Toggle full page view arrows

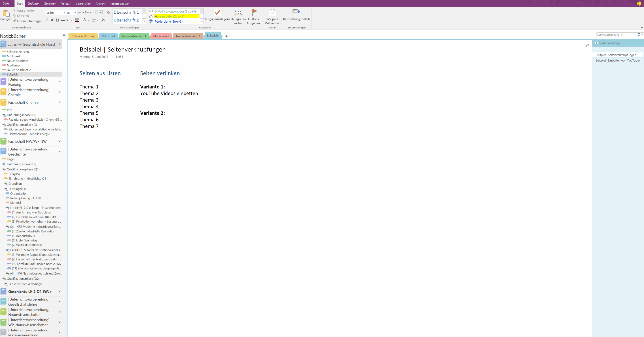click(587, 45)
